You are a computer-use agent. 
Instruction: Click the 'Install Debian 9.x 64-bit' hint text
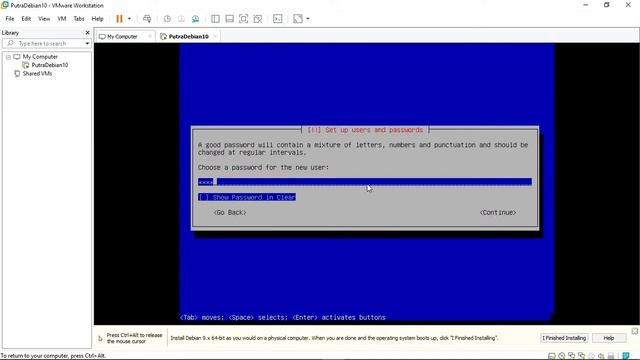(x=334, y=338)
